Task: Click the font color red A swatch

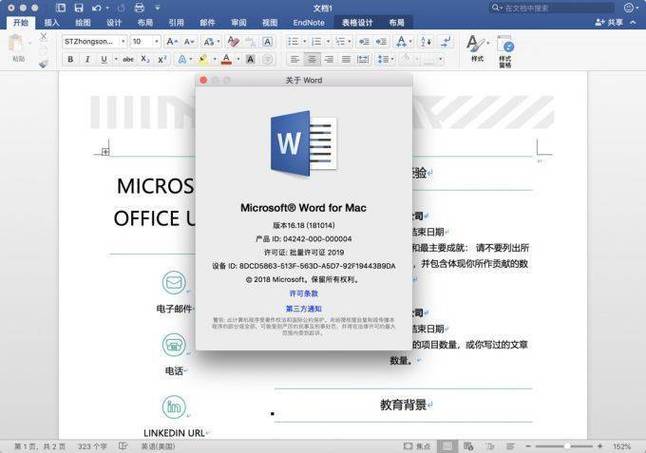Action: coord(226,59)
